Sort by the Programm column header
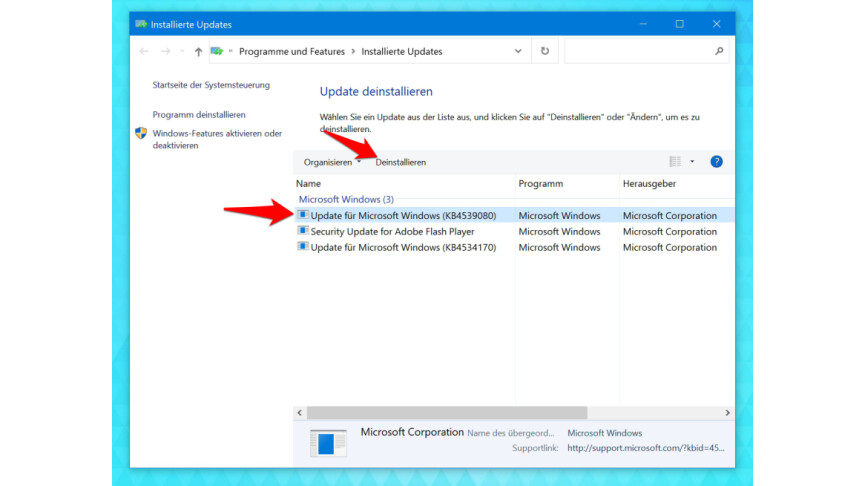 (567, 183)
